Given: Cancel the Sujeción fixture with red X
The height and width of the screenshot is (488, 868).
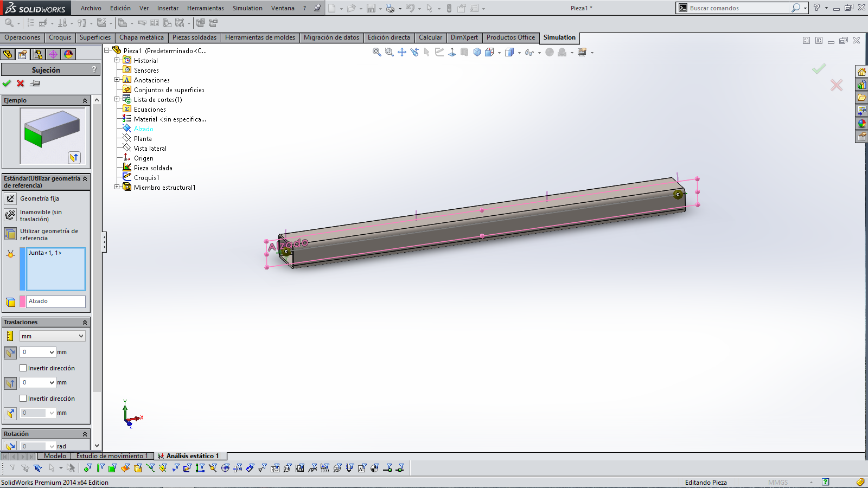Looking at the screenshot, I should pyautogui.click(x=21, y=84).
